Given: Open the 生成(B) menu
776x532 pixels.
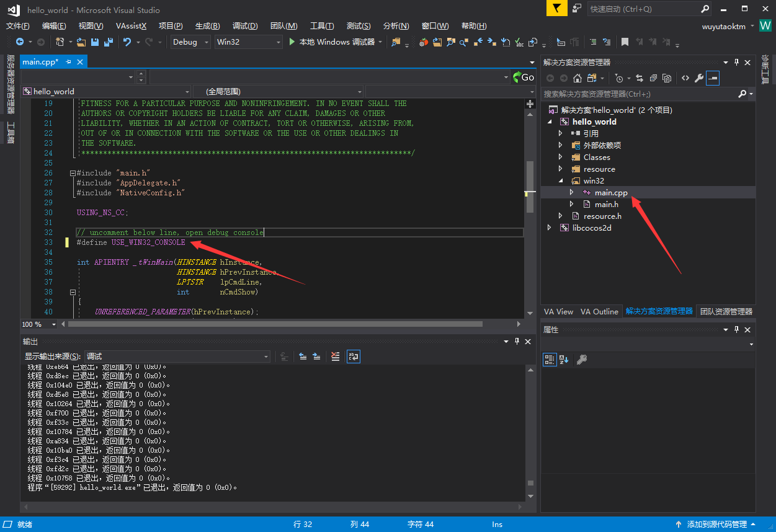Looking at the screenshot, I should [207, 25].
